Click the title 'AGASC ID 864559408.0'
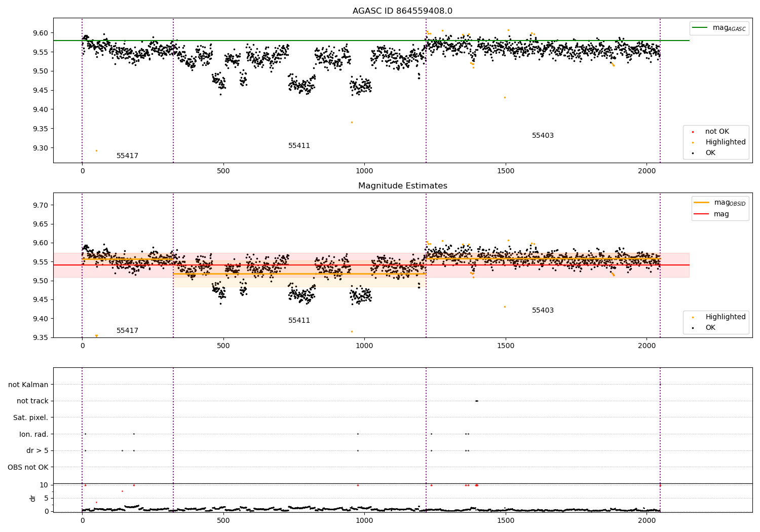Image resolution: width=760 pixels, height=532 pixels. click(402, 11)
